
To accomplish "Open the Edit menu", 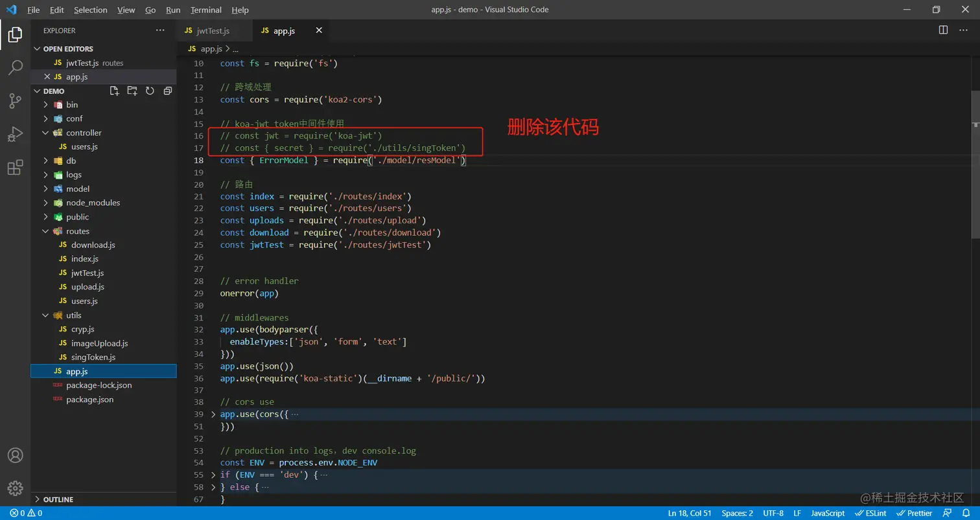I will pyautogui.click(x=57, y=10).
